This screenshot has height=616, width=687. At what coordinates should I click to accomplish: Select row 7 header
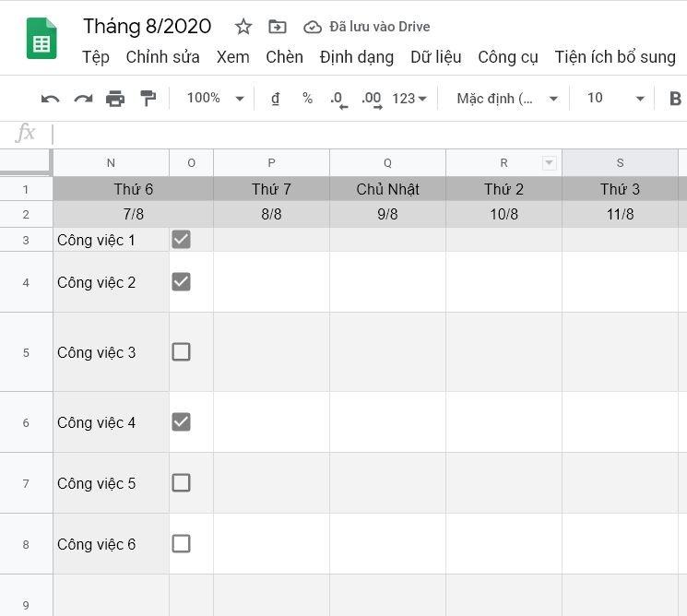coord(26,483)
